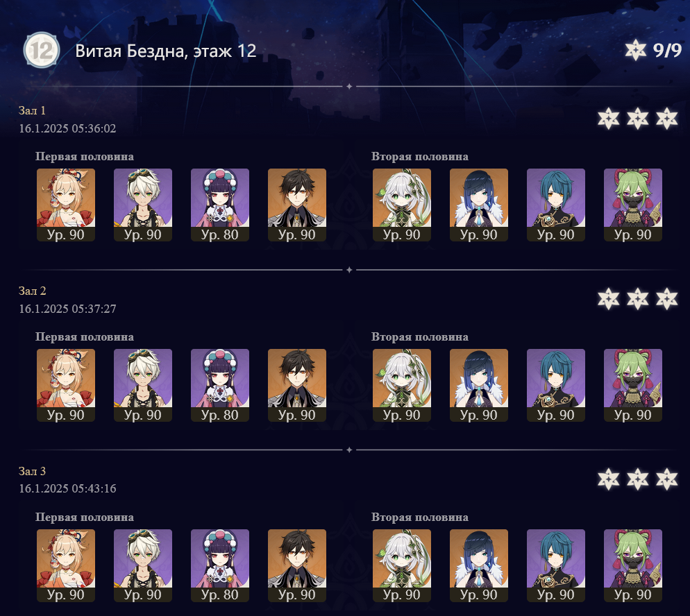Click last star icon of Зал 3
690x616 pixels.
[666, 479]
